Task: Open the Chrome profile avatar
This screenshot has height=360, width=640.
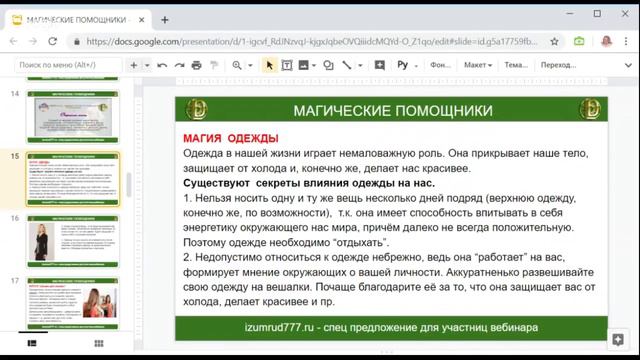Action: pos(606,41)
